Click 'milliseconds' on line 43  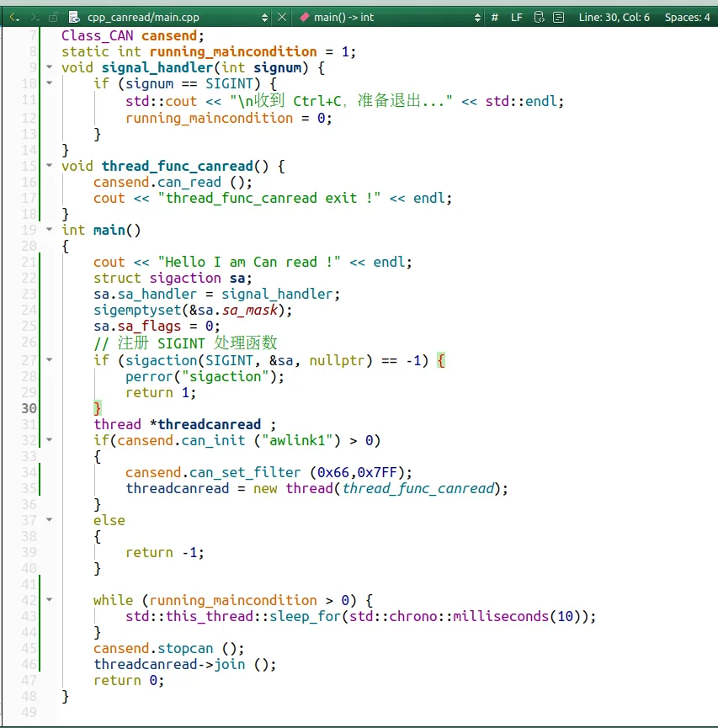coord(501,617)
